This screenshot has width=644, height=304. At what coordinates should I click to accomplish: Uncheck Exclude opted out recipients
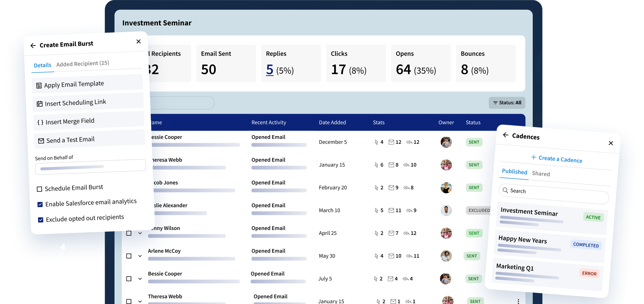pos(41,220)
